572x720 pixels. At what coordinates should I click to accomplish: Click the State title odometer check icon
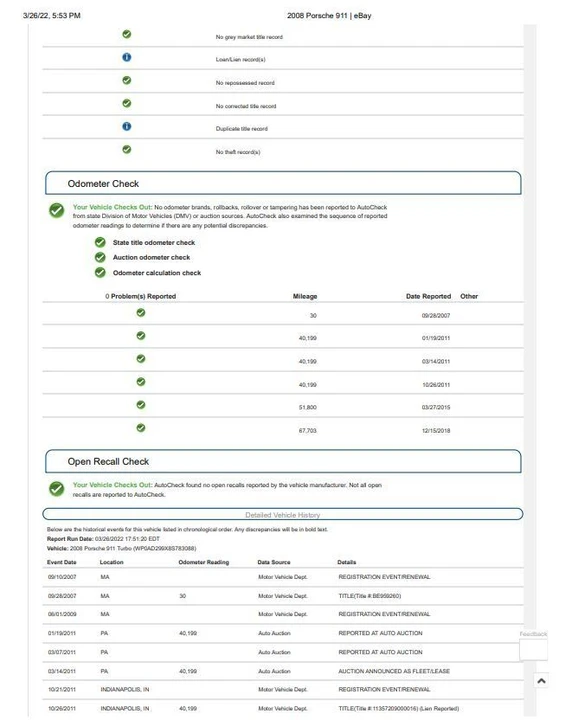(x=100, y=242)
